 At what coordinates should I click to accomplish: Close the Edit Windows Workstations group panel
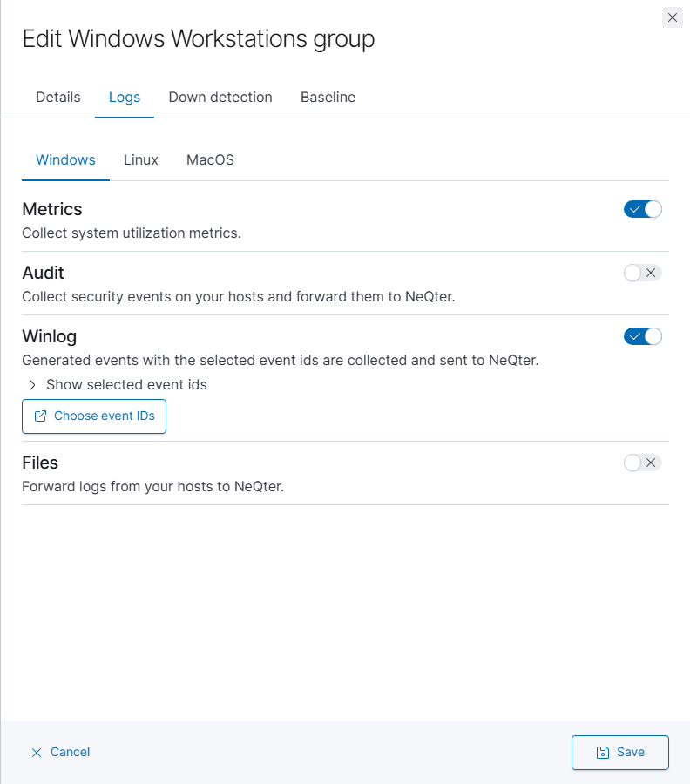click(x=672, y=17)
